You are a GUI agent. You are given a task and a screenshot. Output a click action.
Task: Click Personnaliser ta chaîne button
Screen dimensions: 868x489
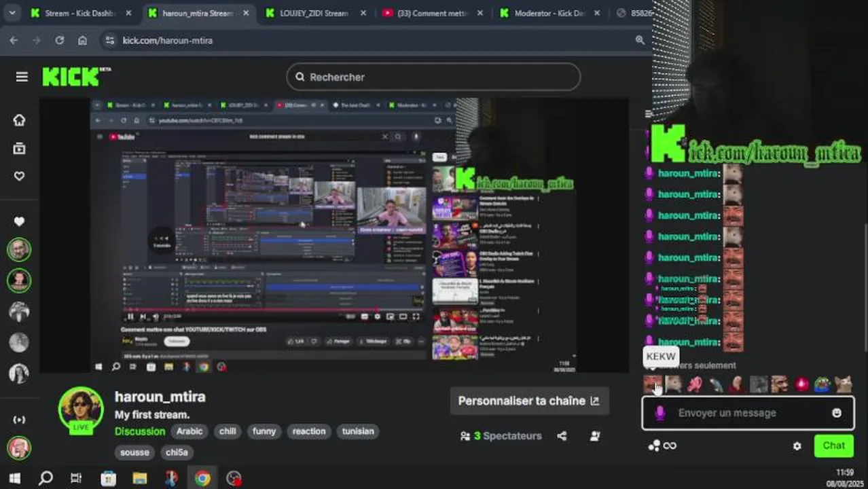(x=529, y=401)
